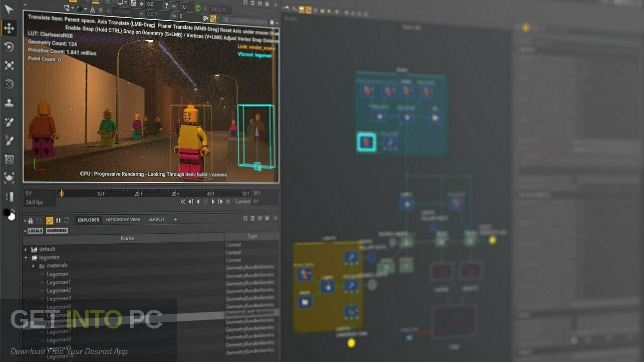Switch to the HIERARCHY VIEW tab
The width and height of the screenshot is (644, 362).
(123, 220)
